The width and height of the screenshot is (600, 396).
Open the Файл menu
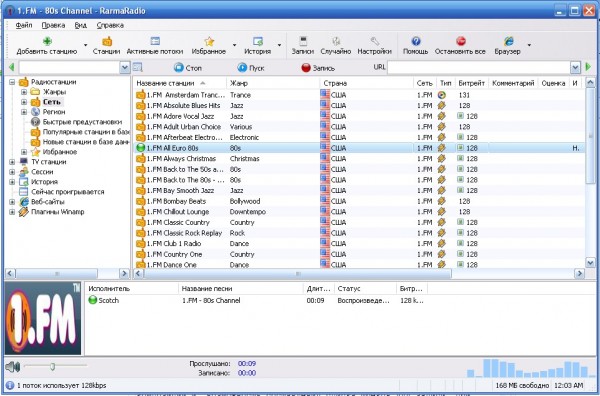tap(24, 25)
